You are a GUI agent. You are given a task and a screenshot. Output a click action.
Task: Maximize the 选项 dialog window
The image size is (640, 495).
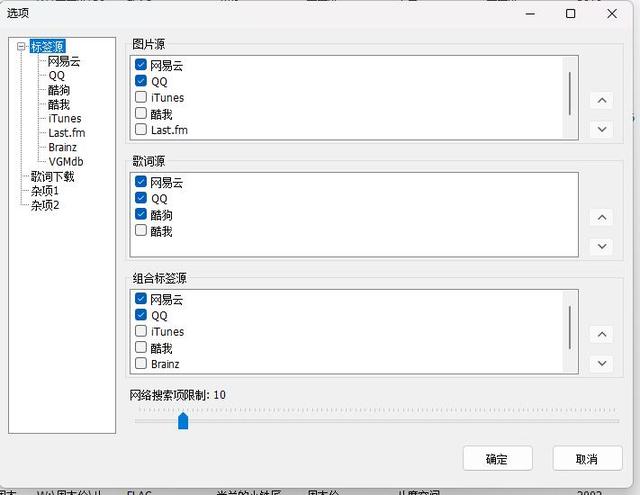pyautogui.click(x=571, y=14)
